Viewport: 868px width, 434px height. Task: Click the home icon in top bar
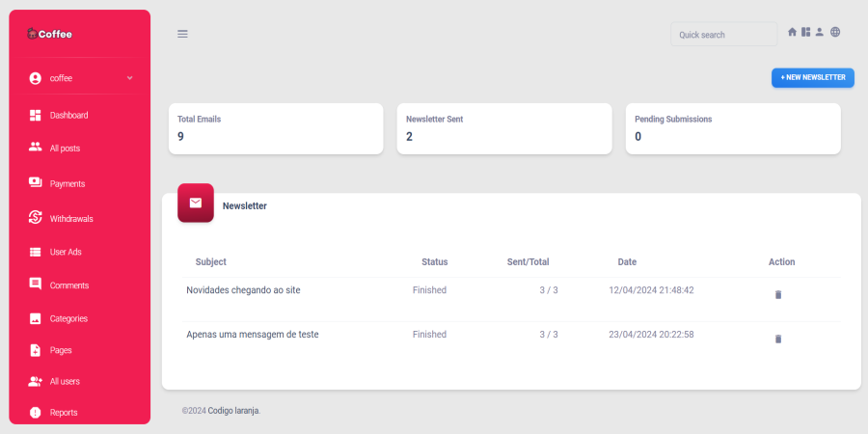793,32
